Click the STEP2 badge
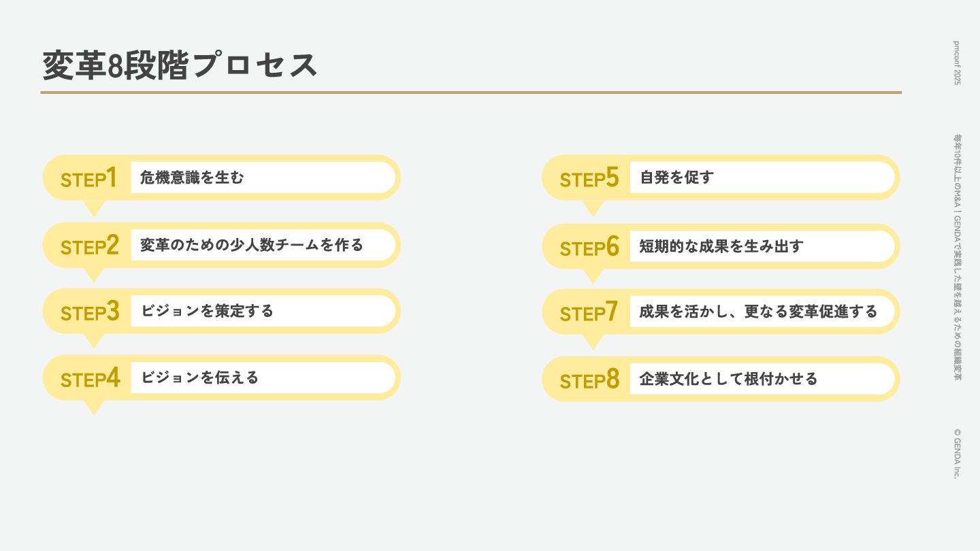This screenshot has height=551, width=980. [89, 246]
